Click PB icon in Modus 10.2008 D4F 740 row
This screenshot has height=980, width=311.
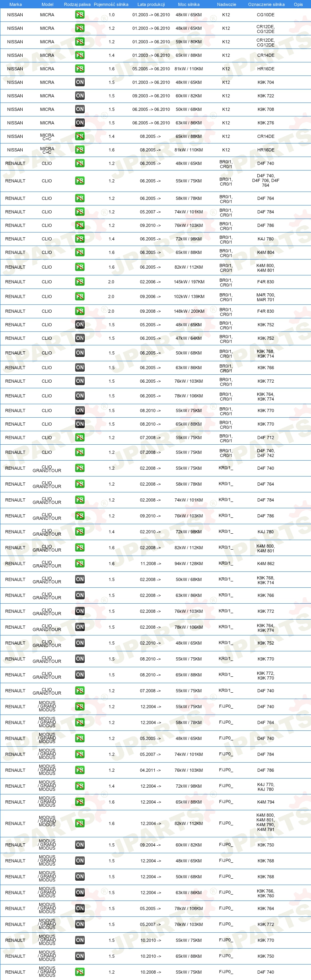tap(80, 972)
